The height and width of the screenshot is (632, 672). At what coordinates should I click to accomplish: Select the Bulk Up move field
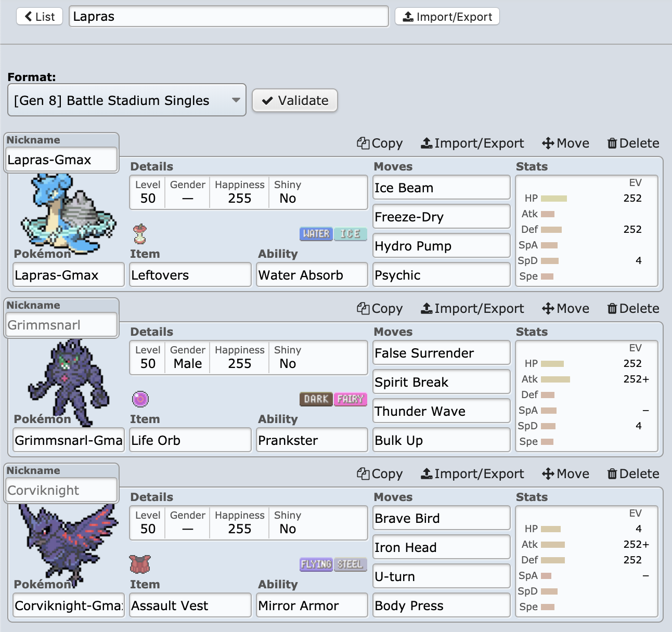tap(442, 440)
